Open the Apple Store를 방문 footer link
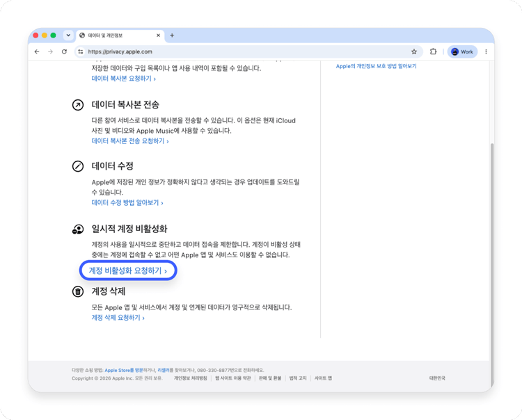This screenshot has width=522, height=420. tap(124, 370)
